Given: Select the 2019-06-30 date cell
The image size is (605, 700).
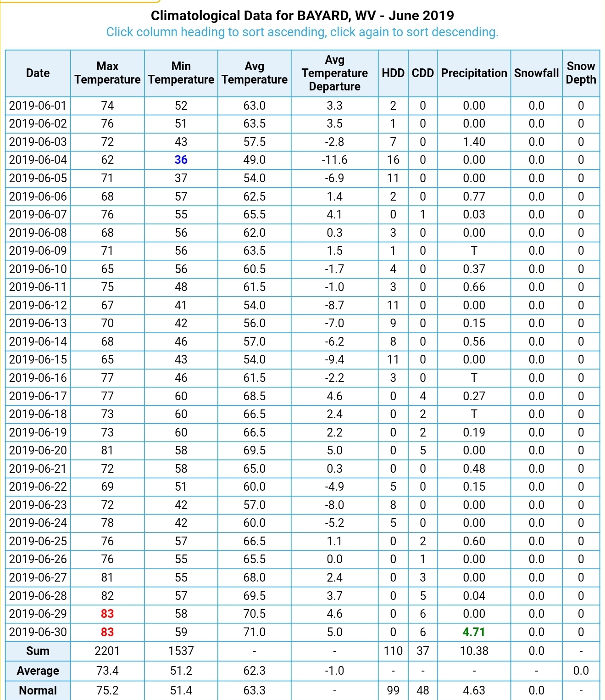Looking at the screenshot, I should 38,632.
